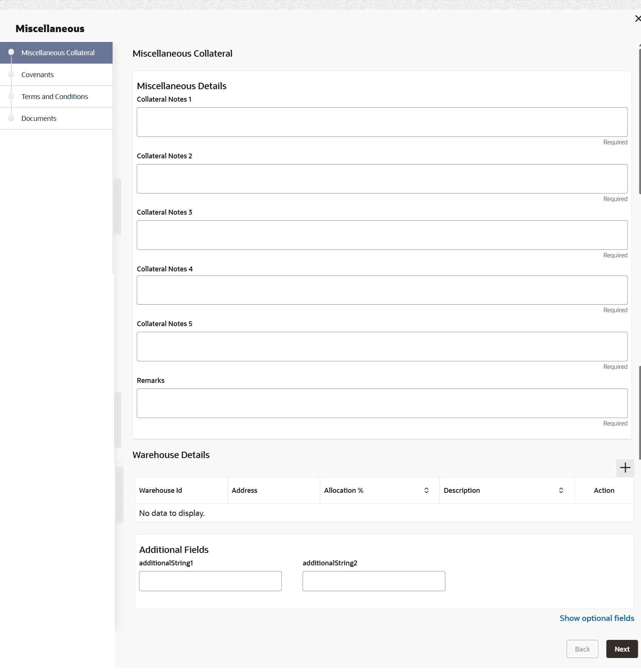This screenshot has height=672, width=641.
Task: Switch to Terms and Conditions step
Action: [x=56, y=97]
